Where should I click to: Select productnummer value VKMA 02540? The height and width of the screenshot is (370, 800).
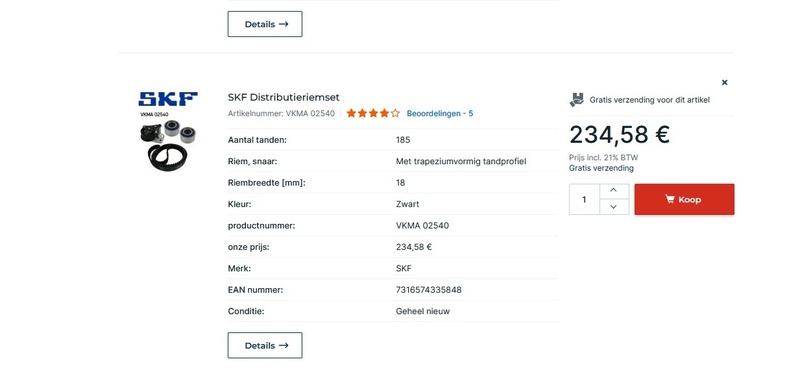click(x=422, y=226)
